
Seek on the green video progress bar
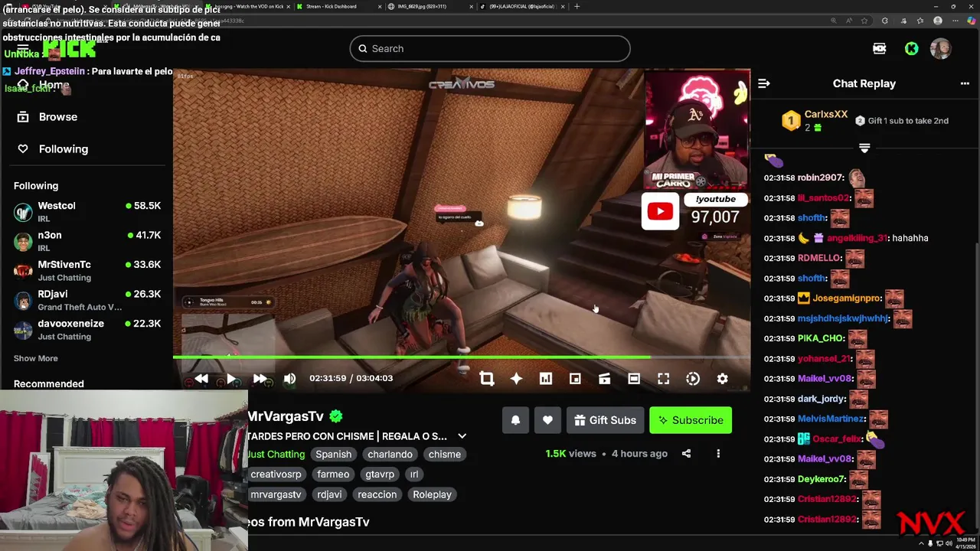(x=461, y=357)
